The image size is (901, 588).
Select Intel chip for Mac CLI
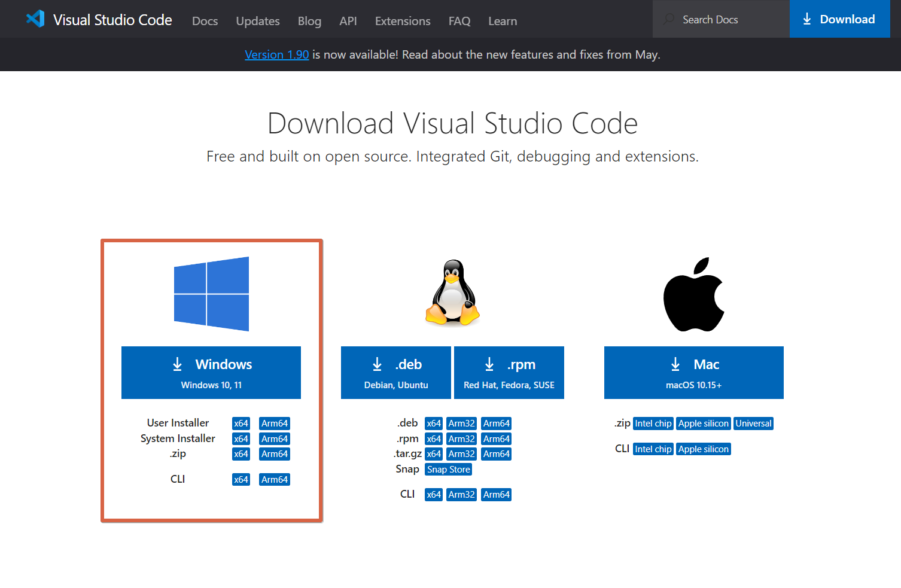point(653,449)
